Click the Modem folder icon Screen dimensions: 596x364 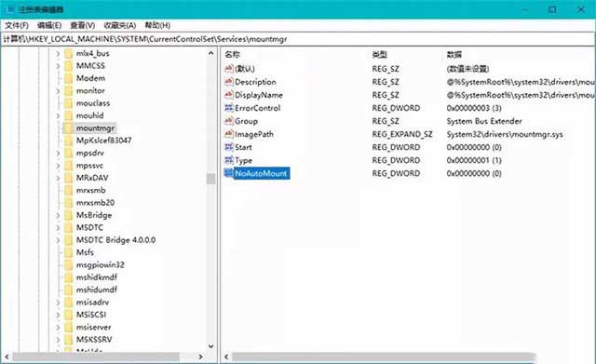(68, 78)
